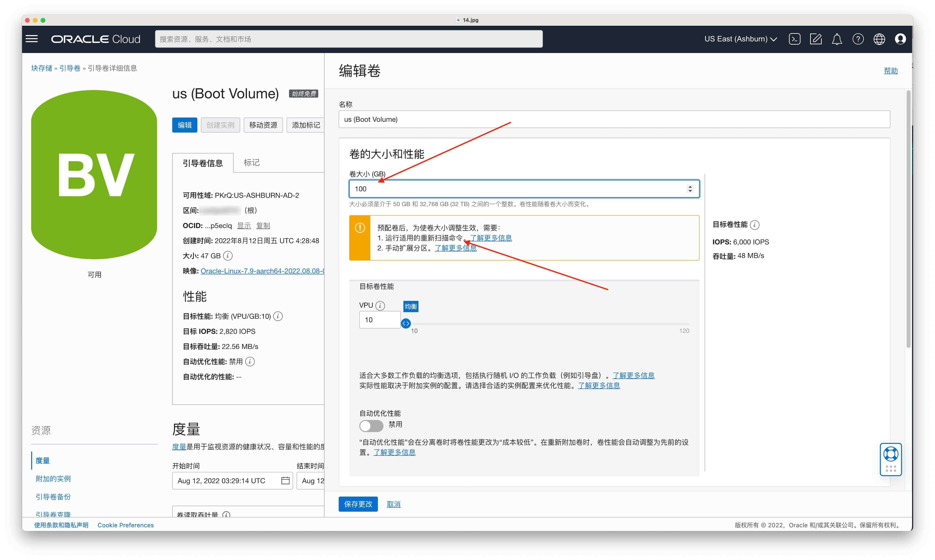935x560 pixels.
Task: Switch to the 引导卷信息 tab
Action: (x=203, y=163)
